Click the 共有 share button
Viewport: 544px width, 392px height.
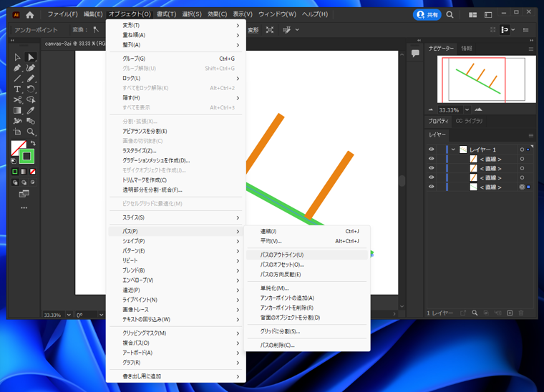427,14
